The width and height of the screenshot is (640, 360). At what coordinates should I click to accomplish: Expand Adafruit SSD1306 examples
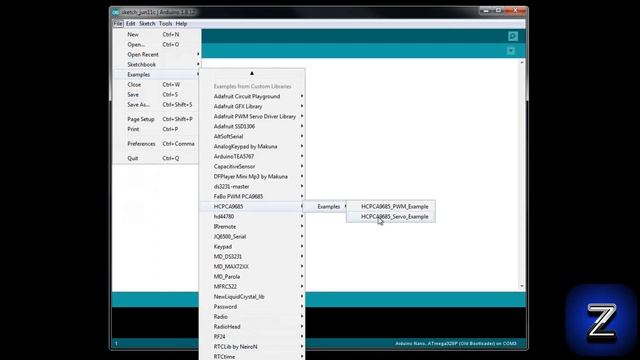pyautogui.click(x=252, y=127)
